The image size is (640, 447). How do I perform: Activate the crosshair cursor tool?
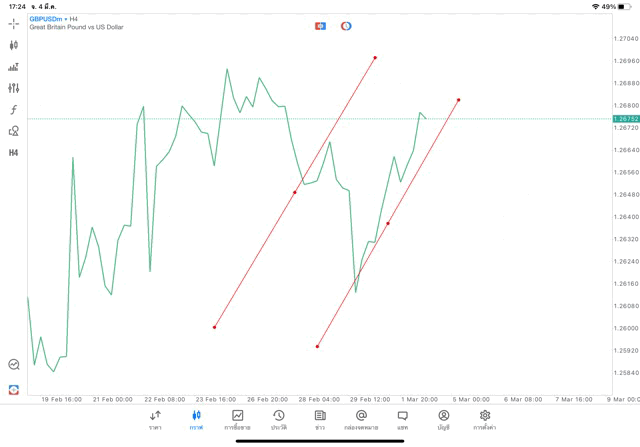pos(14,23)
